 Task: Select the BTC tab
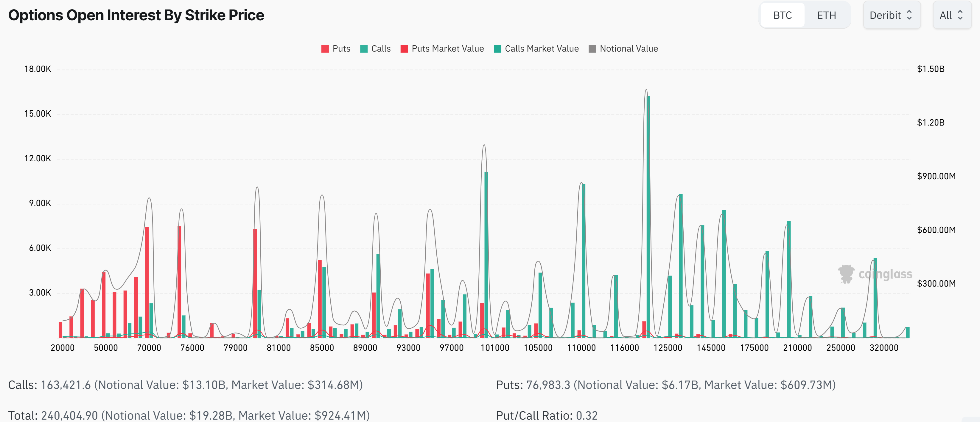coord(782,15)
